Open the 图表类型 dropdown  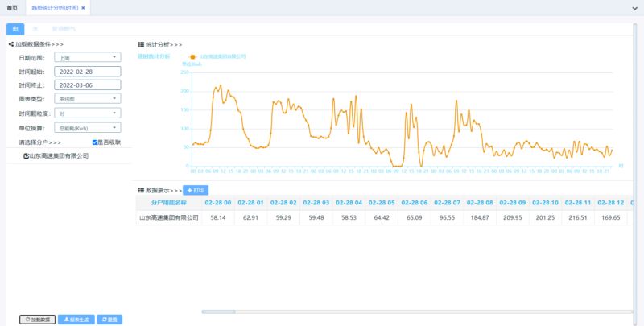point(87,99)
